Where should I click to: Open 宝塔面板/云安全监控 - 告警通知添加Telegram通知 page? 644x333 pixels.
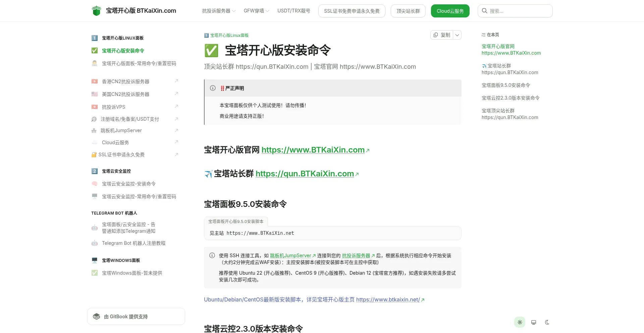pyautogui.click(x=128, y=228)
